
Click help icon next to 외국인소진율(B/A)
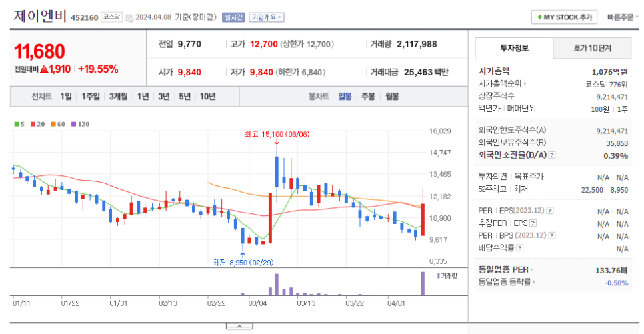tap(552, 155)
